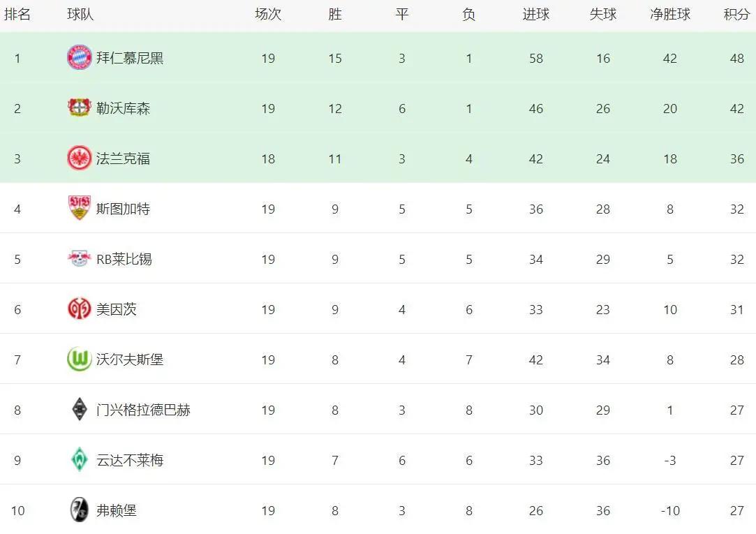
Task: Sort by the 净胜球 column header
Action: pyautogui.click(x=670, y=15)
